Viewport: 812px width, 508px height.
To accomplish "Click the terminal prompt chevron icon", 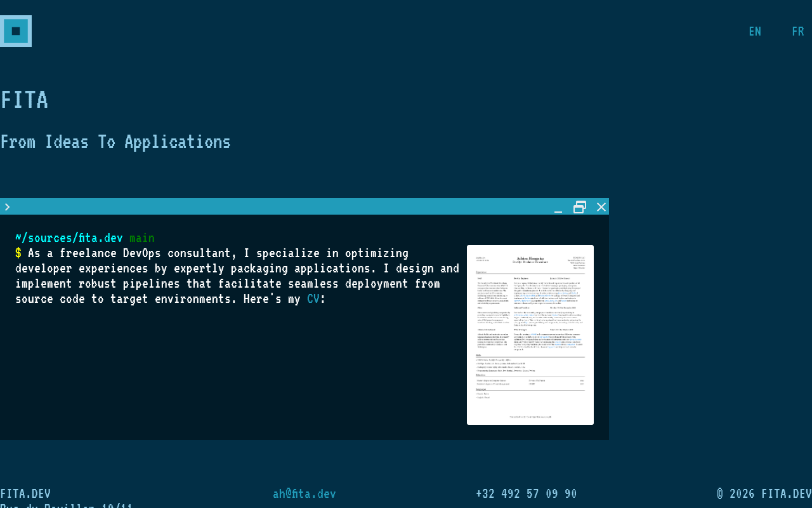I will coord(7,207).
